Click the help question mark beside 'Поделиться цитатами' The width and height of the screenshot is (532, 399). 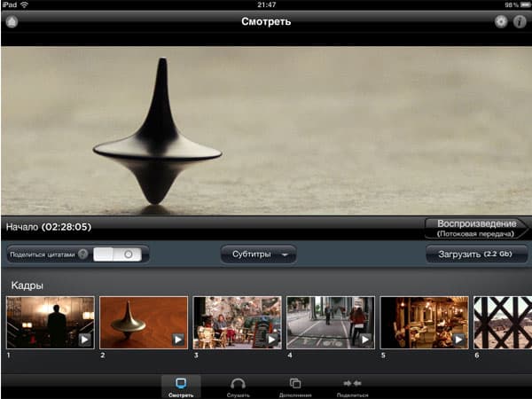tap(82, 254)
